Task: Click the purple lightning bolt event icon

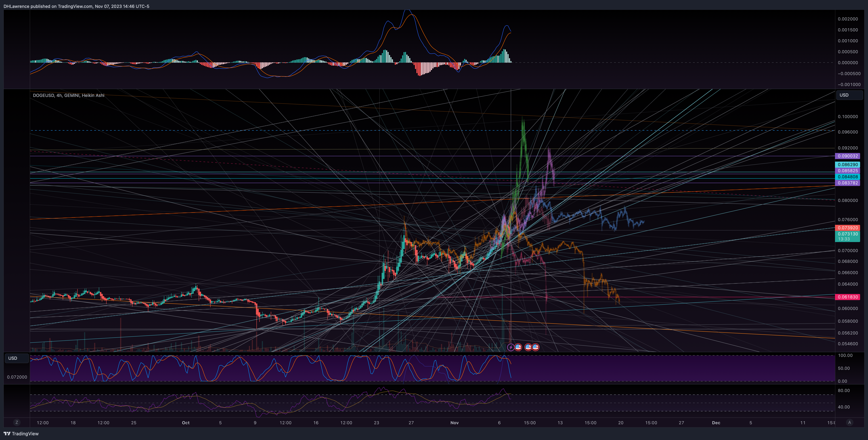Action: coord(511,347)
